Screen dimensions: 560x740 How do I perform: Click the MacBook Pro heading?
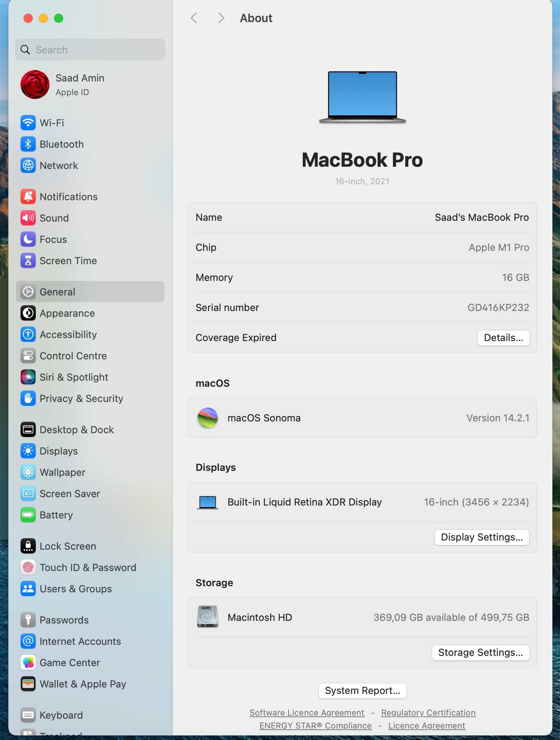coord(362,160)
